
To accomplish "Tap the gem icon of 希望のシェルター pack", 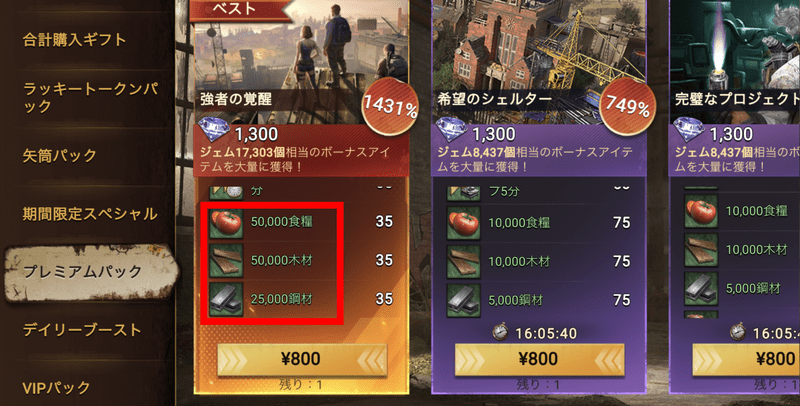I will click(452, 131).
